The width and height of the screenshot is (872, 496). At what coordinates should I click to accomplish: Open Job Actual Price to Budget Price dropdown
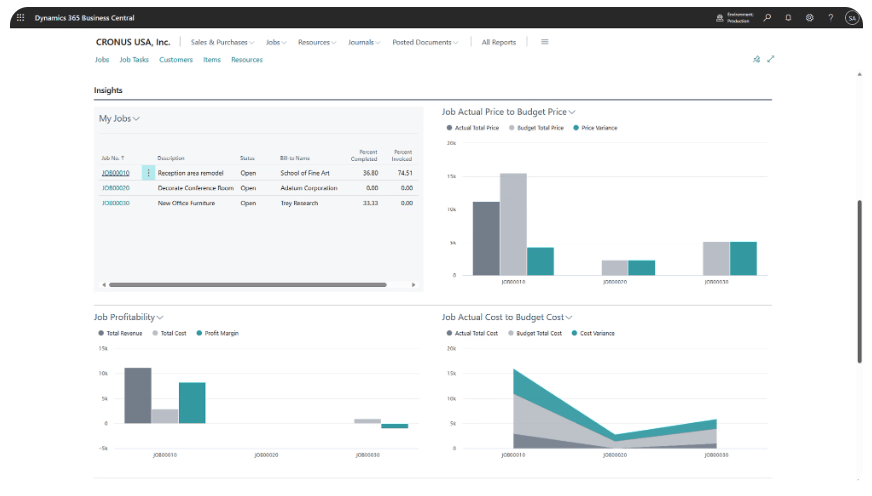tap(508, 112)
